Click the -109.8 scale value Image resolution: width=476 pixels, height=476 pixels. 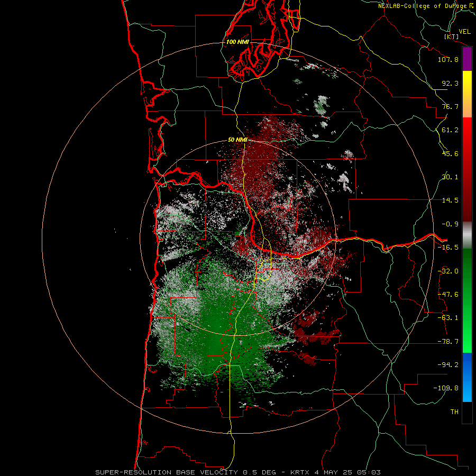[446, 388]
